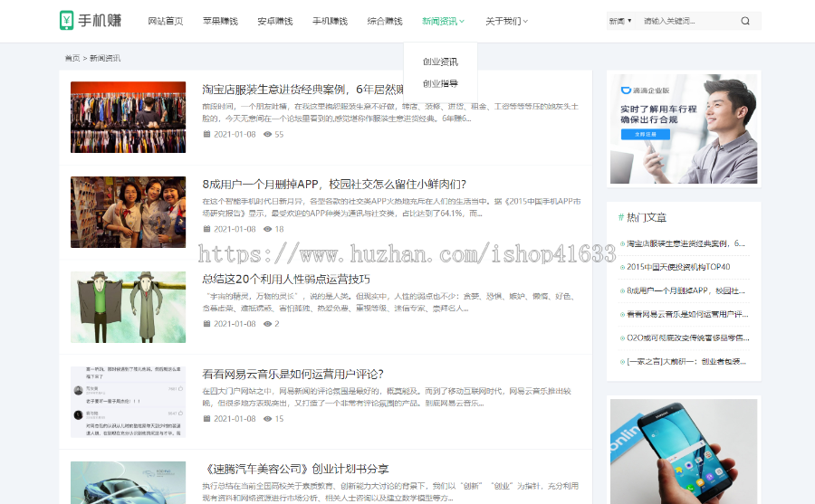Click the view count 55
The image size is (815, 504).
point(279,134)
